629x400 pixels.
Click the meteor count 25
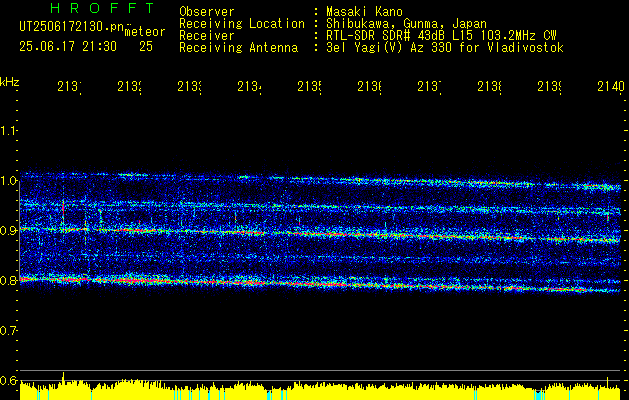146,46
